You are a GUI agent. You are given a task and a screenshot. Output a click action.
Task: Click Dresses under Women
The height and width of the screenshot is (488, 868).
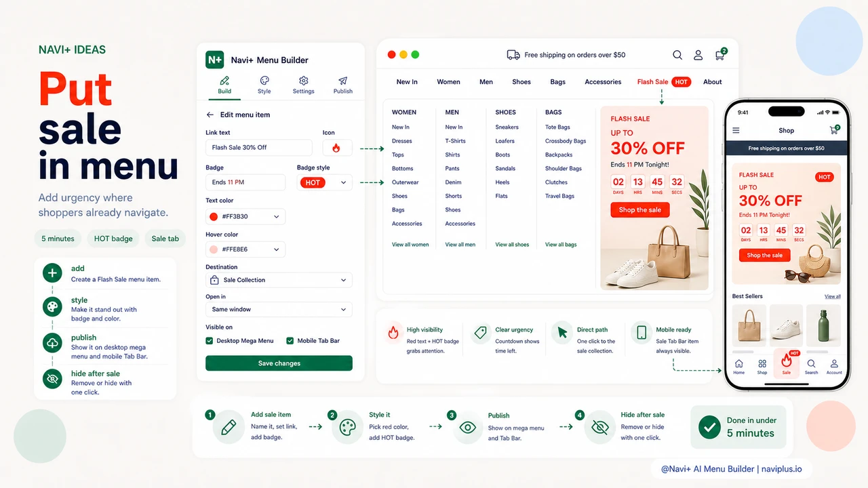coord(402,141)
